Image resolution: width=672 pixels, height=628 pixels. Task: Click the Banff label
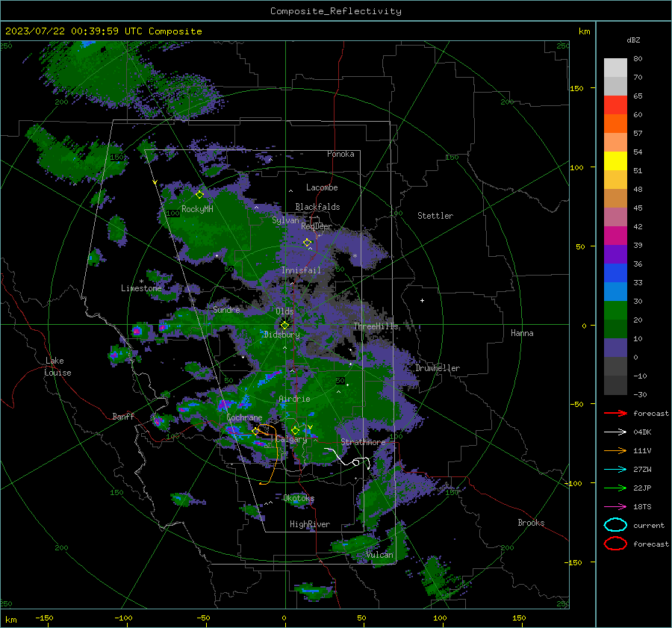coord(123,416)
